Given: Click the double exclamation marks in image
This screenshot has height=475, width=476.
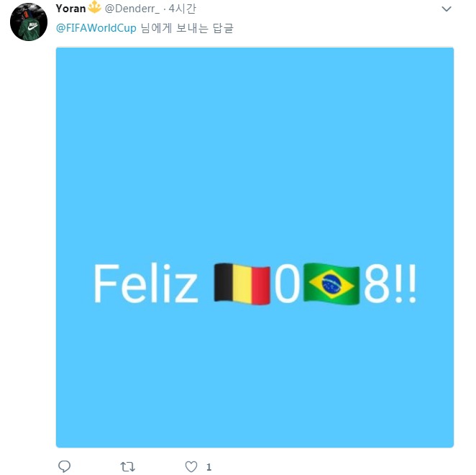Looking at the screenshot, I should [x=406, y=284].
